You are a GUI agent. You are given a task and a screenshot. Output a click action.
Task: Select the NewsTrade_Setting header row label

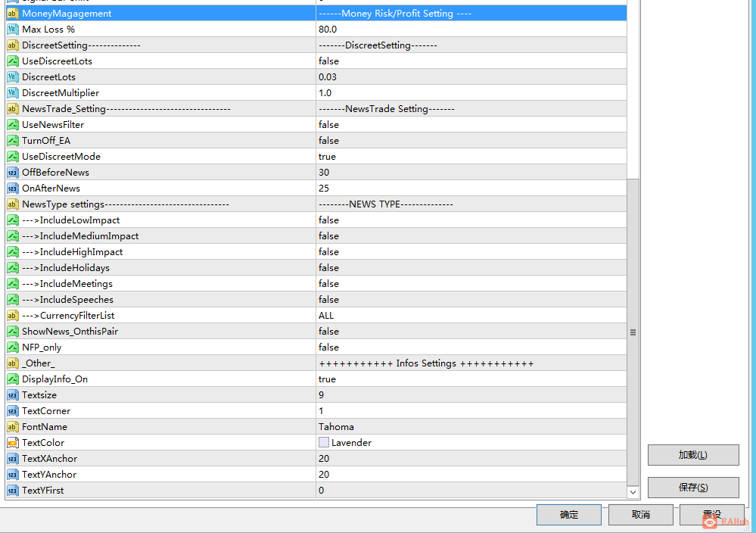point(126,109)
